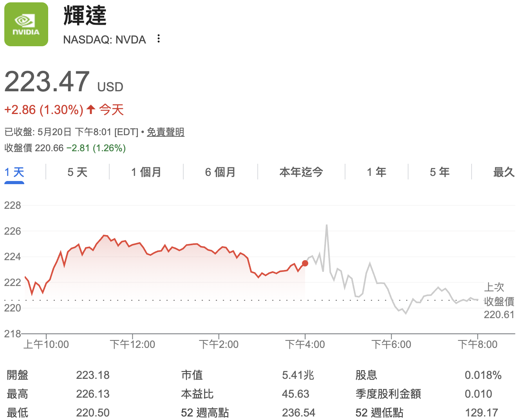Click the 最低 value 220.50

(93, 413)
